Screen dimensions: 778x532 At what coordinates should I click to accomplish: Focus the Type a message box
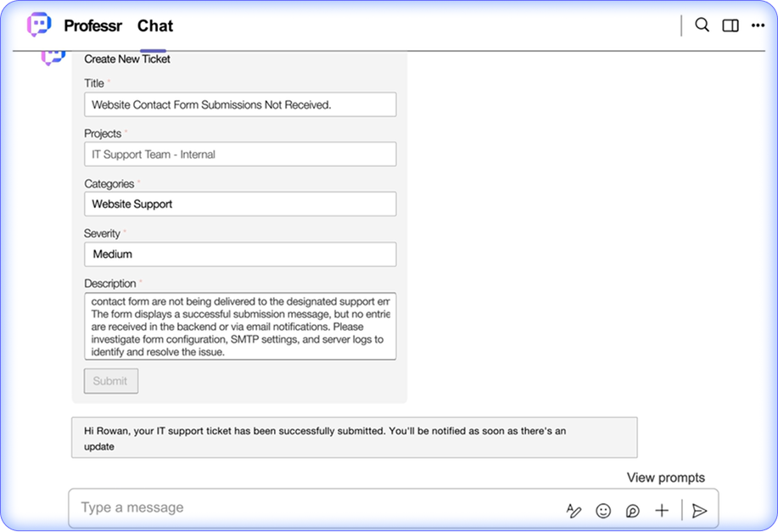click(x=314, y=508)
